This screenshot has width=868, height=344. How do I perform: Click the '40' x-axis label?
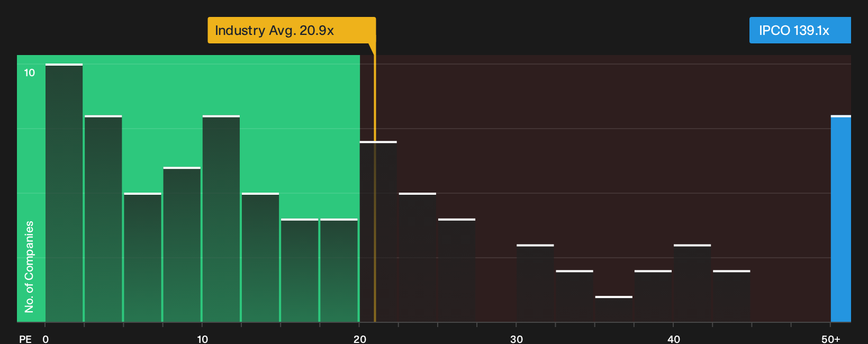point(674,339)
